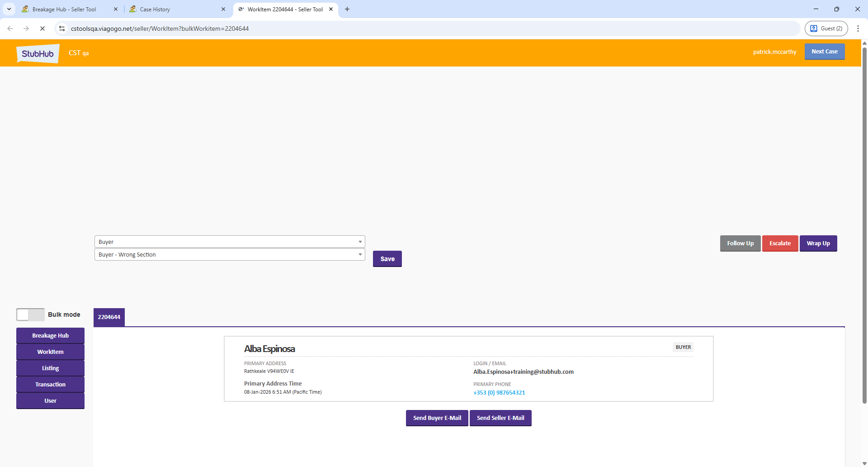Viewport: 868px width, 467px height.
Task: Open the tab search chevron
Action: (9, 9)
